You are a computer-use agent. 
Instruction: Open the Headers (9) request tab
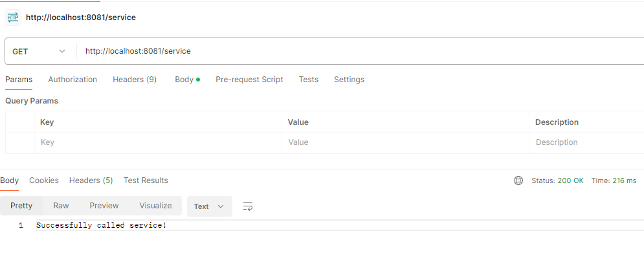[x=135, y=80]
